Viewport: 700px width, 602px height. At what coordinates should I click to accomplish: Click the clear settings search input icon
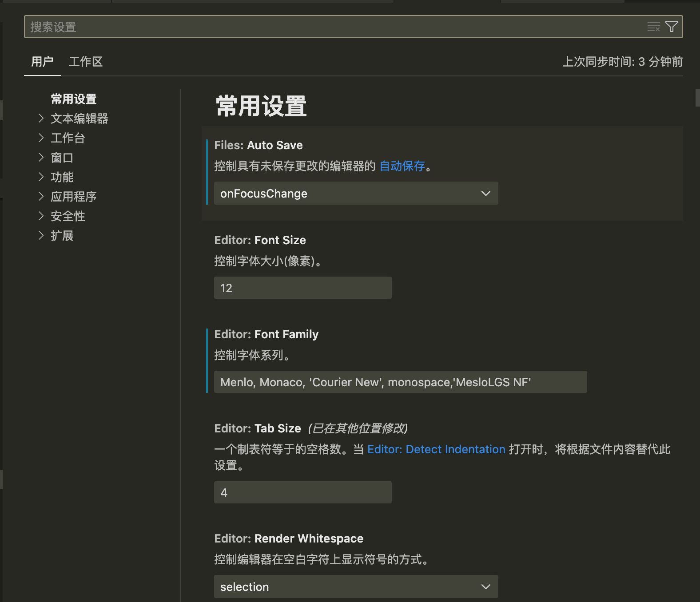click(653, 27)
